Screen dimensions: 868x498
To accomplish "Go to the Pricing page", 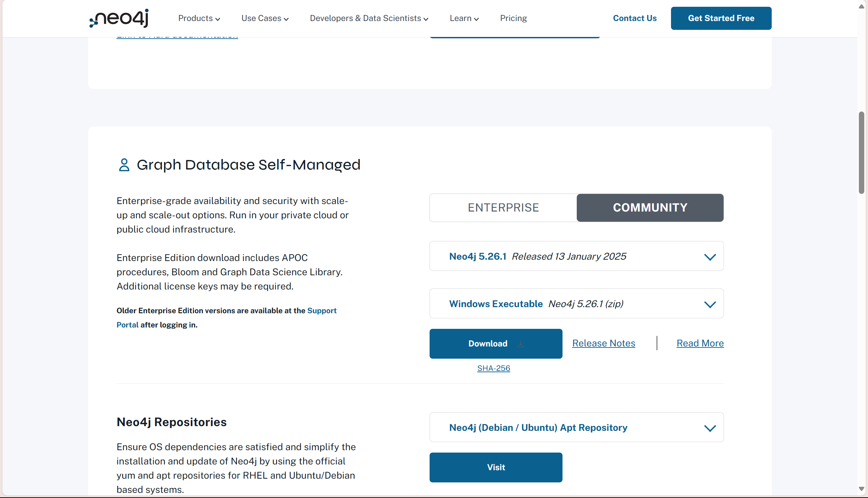I will tap(513, 18).
